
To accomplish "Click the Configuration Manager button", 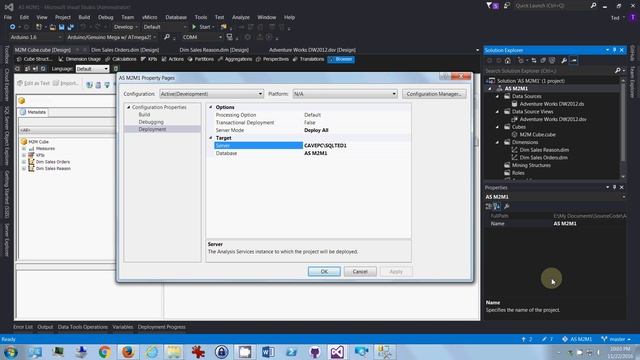I will point(434,94).
